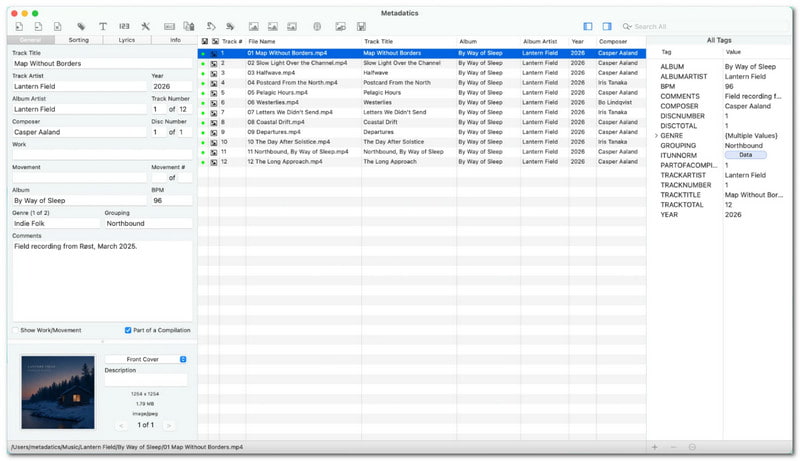Go to next artwork with the > button
Screen dimensions: 800x461
click(x=169, y=425)
